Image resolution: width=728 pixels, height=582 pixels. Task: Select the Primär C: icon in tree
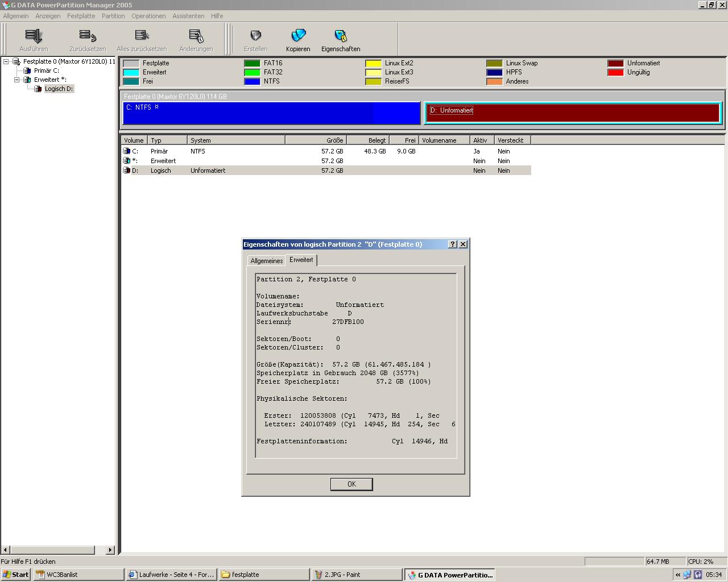[x=27, y=70]
